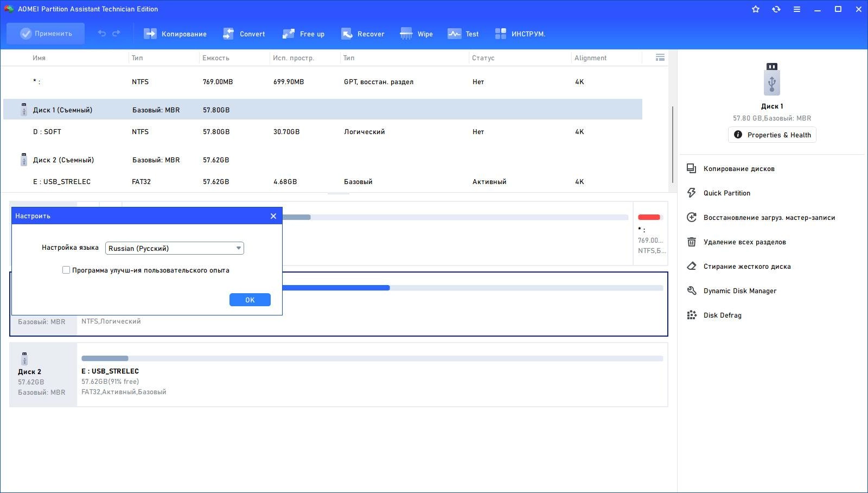Open the language dropdown Russian (Русский)
Image resolution: width=868 pixels, height=493 pixels.
pyautogui.click(x=175, y=248)
